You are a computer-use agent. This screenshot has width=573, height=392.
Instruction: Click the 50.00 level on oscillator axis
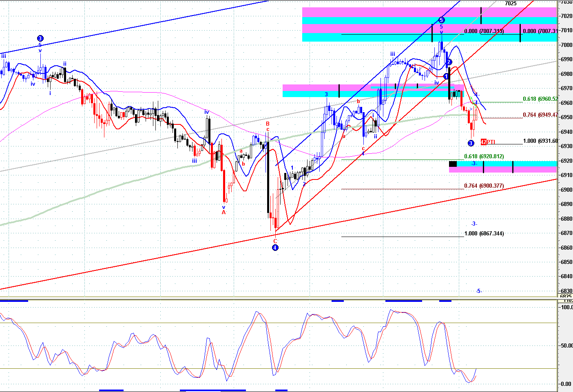tap(566, 345)
